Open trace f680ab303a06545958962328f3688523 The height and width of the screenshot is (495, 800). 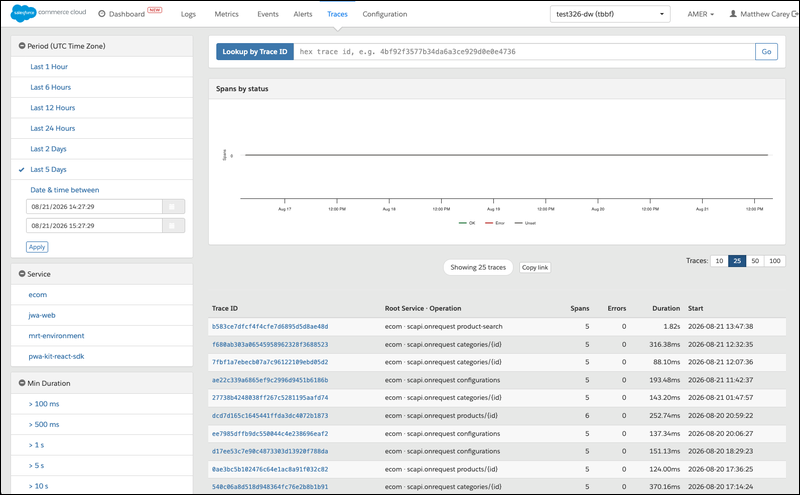pyautogui.click(x=270, y=344)
